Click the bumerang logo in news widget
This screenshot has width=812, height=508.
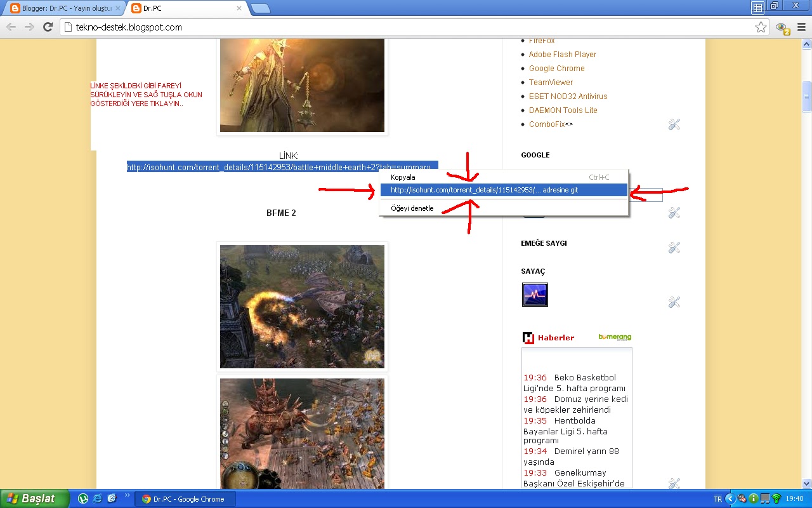click(x=615, y=337)
